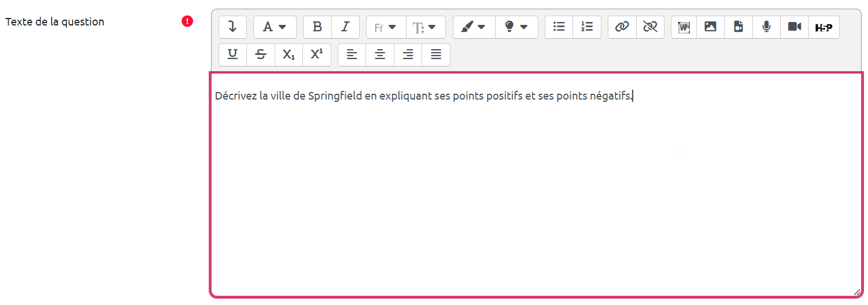
Task: Expand the font size dropdown
Action: point(425,27)
